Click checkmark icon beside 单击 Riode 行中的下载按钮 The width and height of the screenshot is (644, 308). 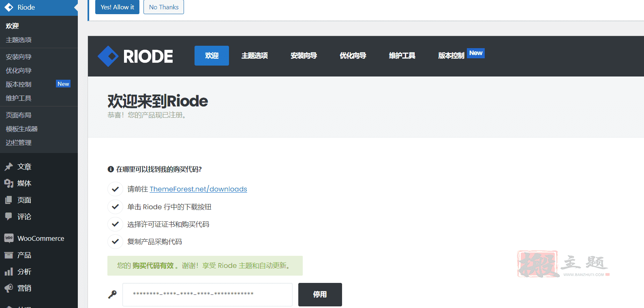tap(115, 207)
